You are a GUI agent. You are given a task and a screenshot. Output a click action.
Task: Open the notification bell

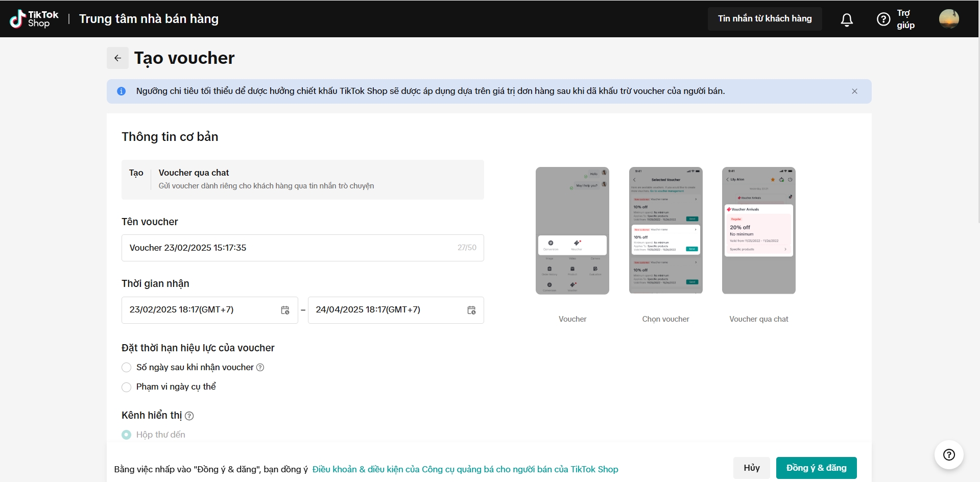[x=847, y=19]
